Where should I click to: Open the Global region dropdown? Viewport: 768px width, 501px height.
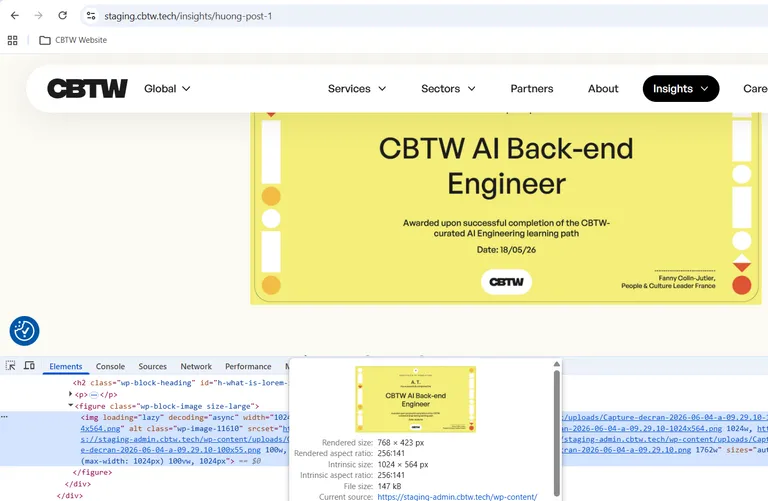pyautogui.click(x=167, y=89)
